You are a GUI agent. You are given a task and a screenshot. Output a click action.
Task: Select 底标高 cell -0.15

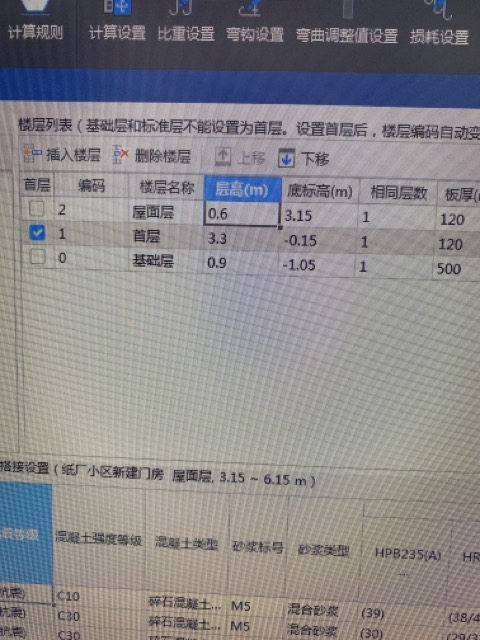(318, 240)
